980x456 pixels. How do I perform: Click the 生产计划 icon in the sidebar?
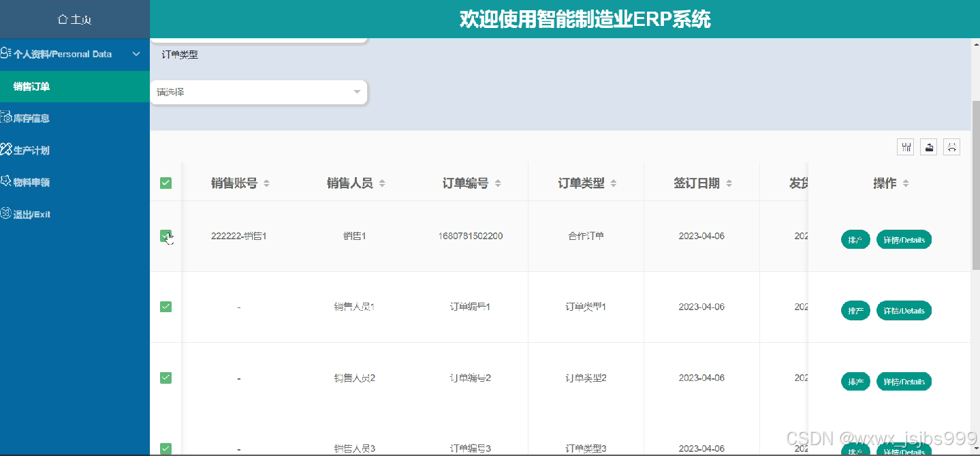[x=5, y=149]
